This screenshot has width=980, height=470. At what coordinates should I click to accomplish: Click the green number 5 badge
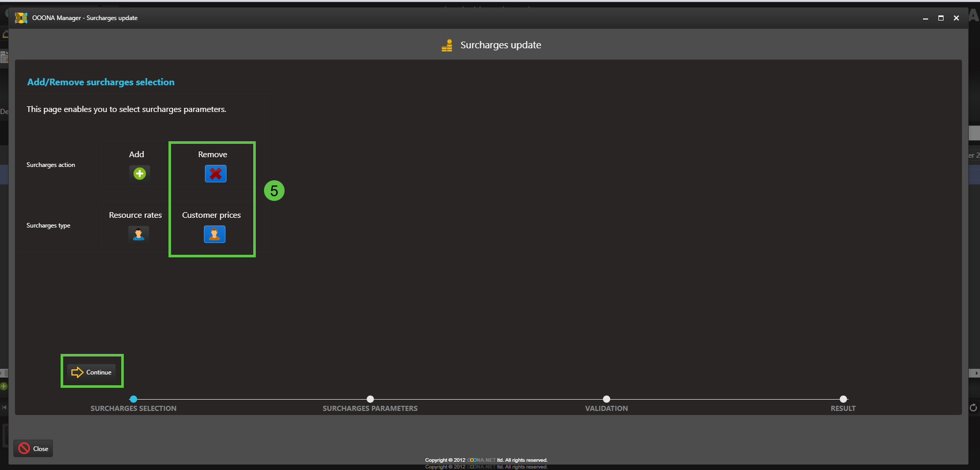274,191
